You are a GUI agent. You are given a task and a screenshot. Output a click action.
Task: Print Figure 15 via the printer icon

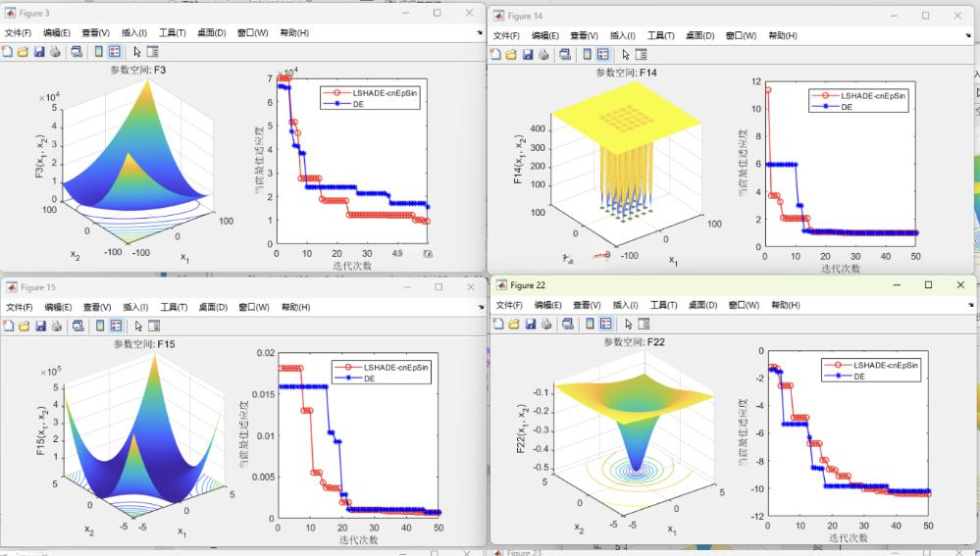57,326
